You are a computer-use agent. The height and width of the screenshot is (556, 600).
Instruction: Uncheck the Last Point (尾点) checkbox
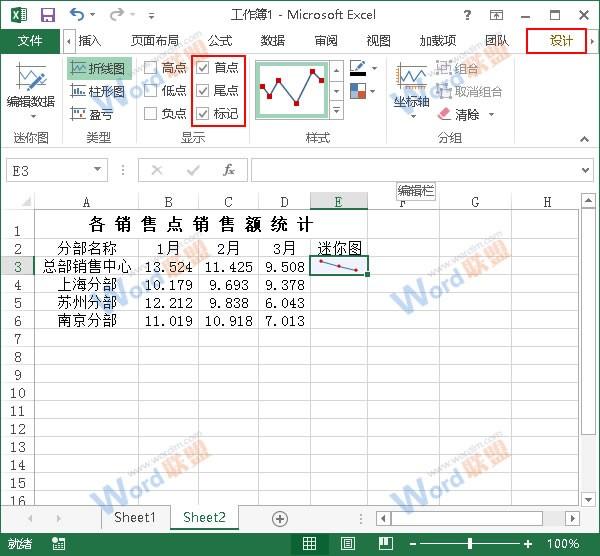[x=202, y=91]
